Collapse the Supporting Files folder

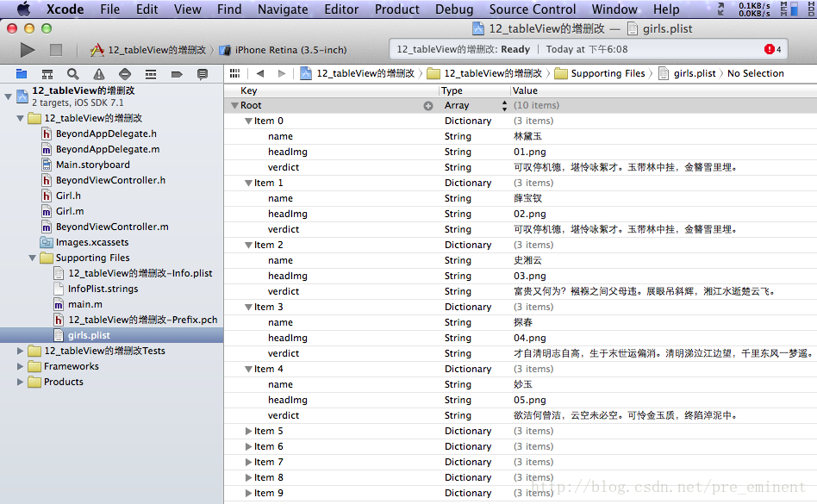click(x=33, y=258)
